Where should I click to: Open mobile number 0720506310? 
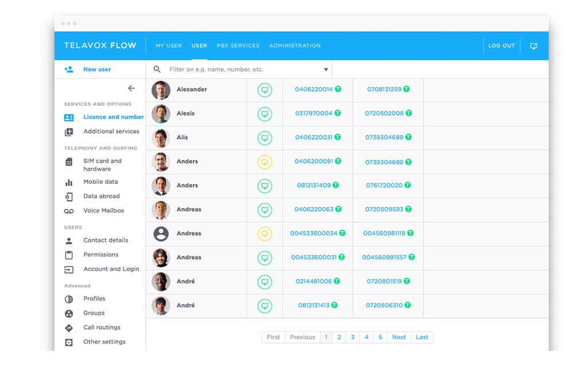(384, 305)
